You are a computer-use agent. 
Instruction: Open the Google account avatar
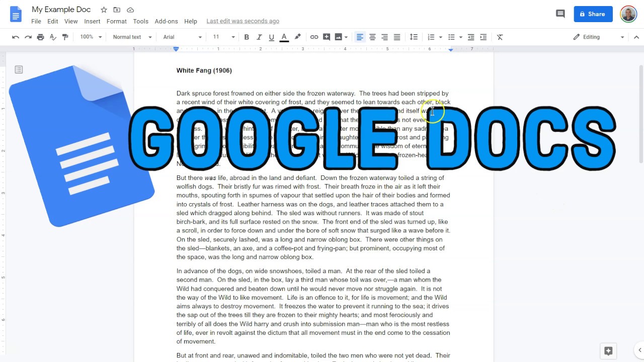coord(628,14)
